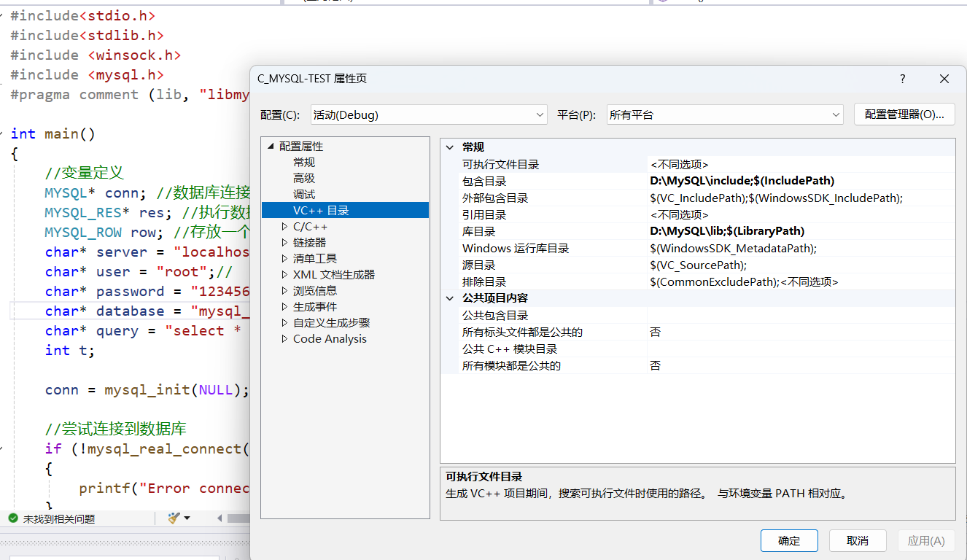967x560 pixels.
Task: Click the conn = mysql_init(NULL); code line
Action: 147,389
